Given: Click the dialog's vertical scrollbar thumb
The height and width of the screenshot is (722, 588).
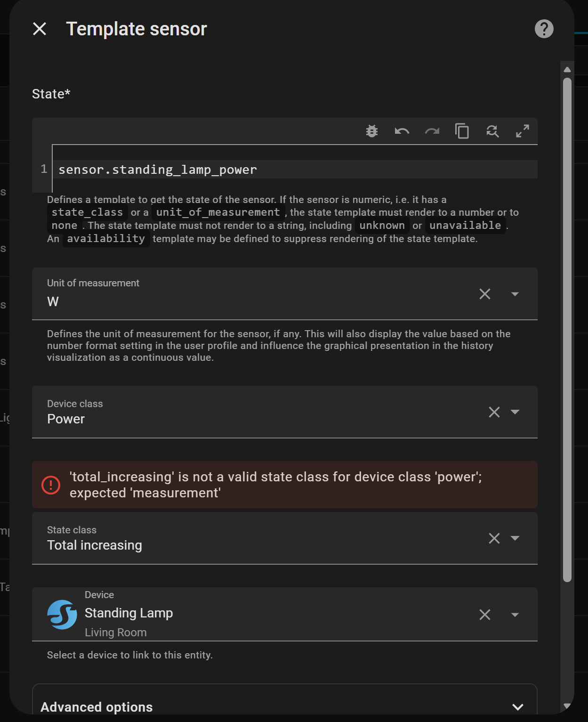Looking at the screenshot, I should pos(567,330).
